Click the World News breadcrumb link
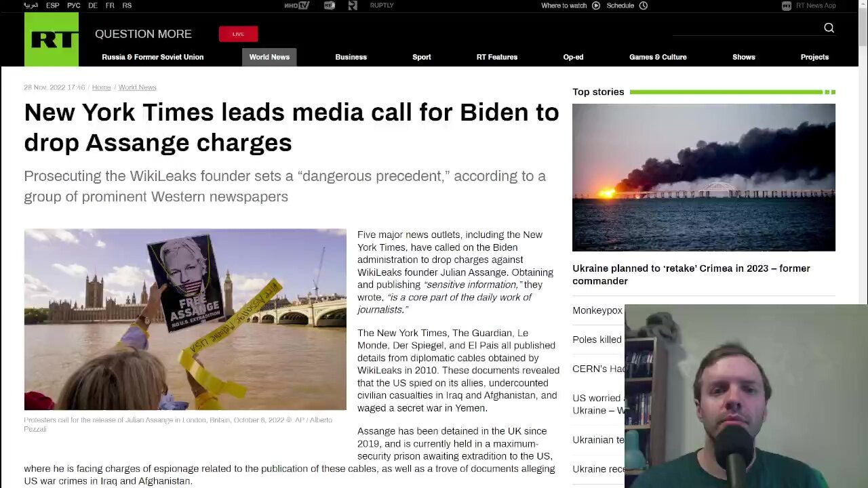Image resolution: width=868 pixels, height=488 pixels. click(x=138, y=87)
